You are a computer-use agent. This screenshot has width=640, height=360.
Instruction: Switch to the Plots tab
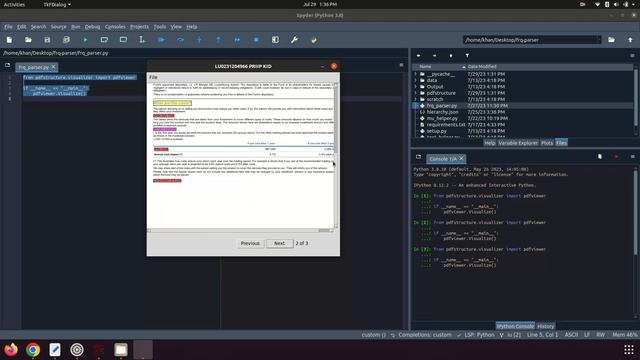(x=547, y=143)
